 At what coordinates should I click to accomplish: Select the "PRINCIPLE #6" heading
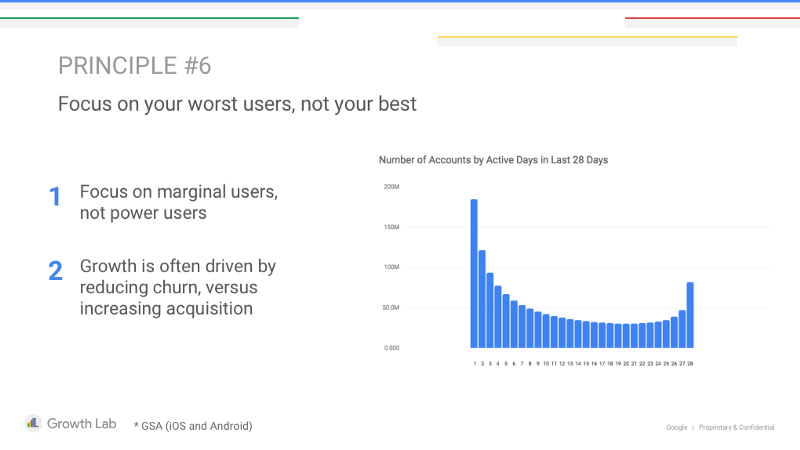[134, 66]
